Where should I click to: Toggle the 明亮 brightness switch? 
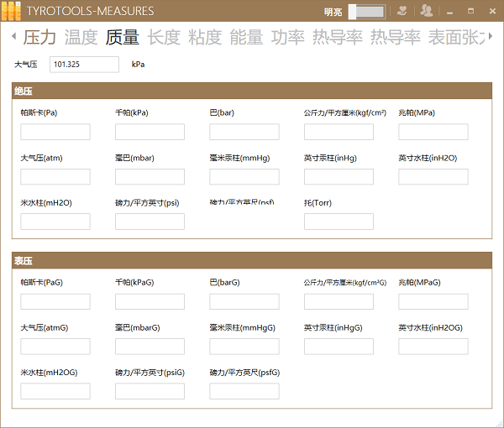365,12
